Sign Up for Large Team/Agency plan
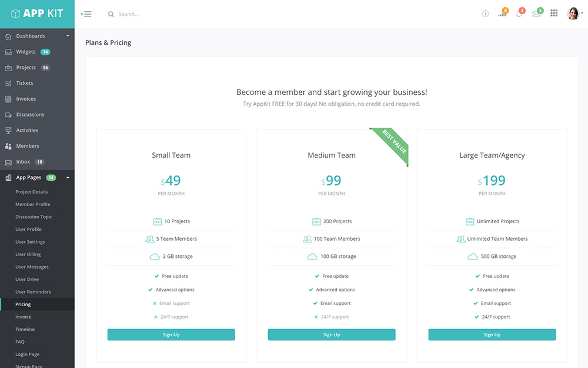This screenshot has height=368, width=588. 492,334
